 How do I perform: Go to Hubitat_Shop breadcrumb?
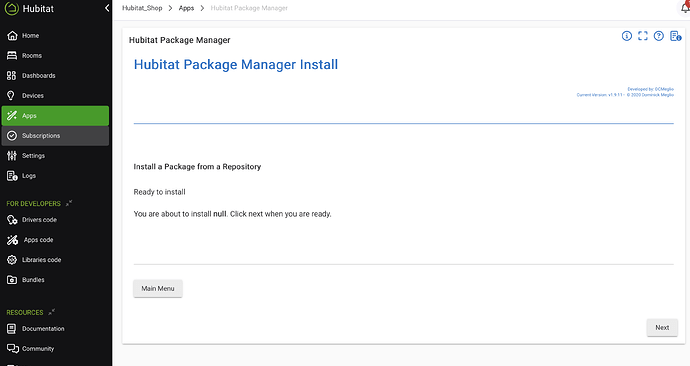click(142, 8)
